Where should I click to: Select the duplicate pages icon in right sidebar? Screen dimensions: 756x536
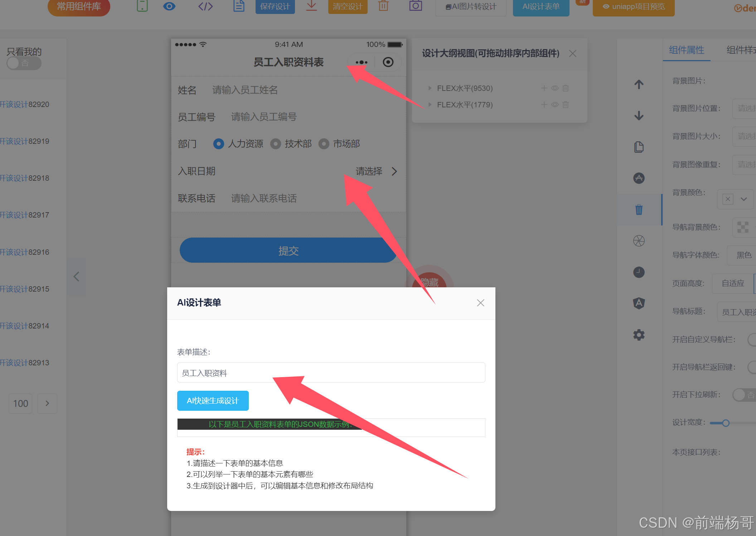pyautogui.click(x=639, y=147)
